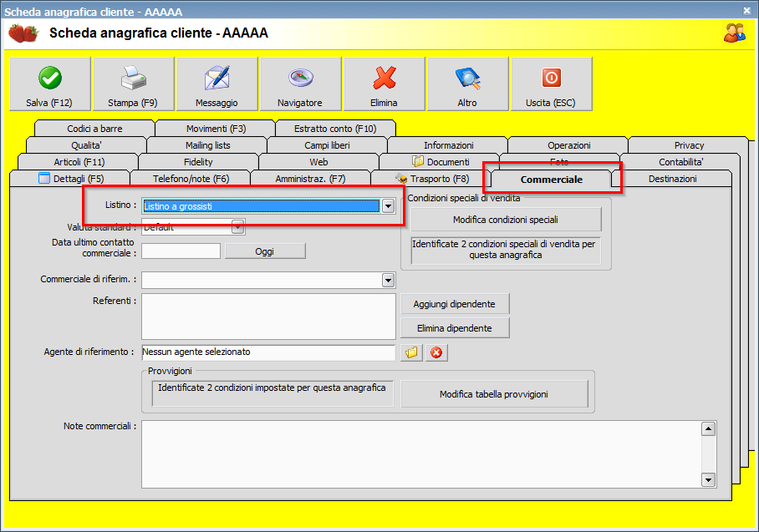Click the Oggi button
Image resolution: width=759 pixels, height=532 pixels.
pyautogui.click(x=265, y=251)
